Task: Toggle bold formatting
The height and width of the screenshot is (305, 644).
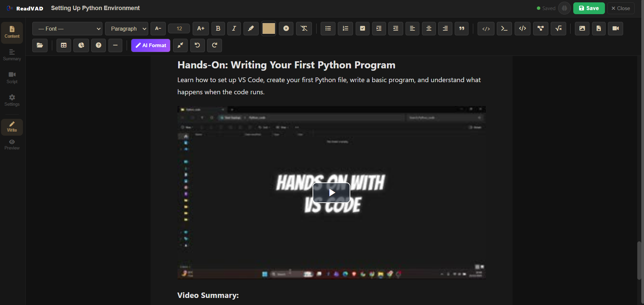Action: click(x=218, y=29)
